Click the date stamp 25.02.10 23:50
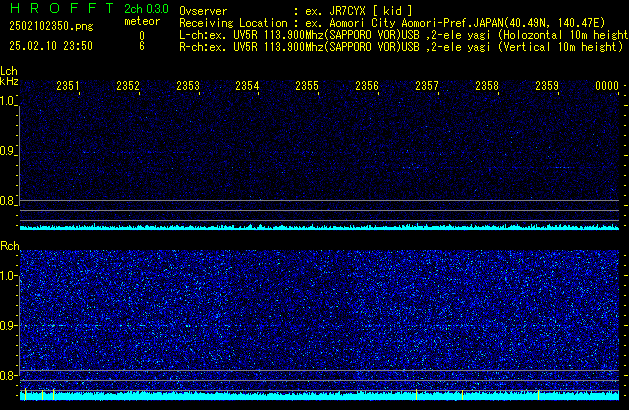This screenshot has height=410, width=629. [x=51, y=46]
